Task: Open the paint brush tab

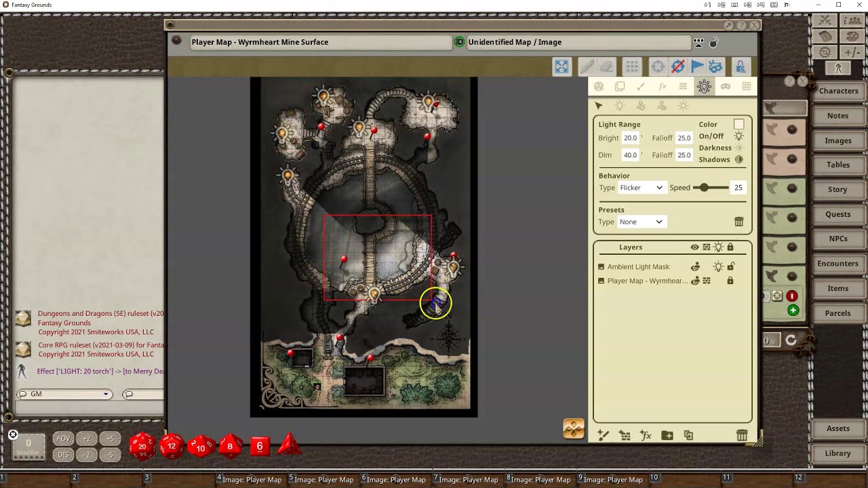Action: [x=641, y=86]
